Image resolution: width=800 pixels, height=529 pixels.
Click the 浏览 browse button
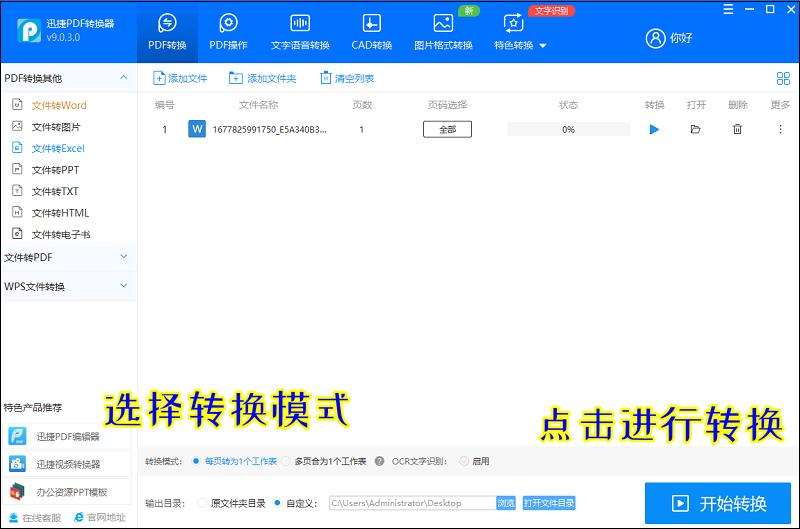pyautogui.click(x=506, y=503)
